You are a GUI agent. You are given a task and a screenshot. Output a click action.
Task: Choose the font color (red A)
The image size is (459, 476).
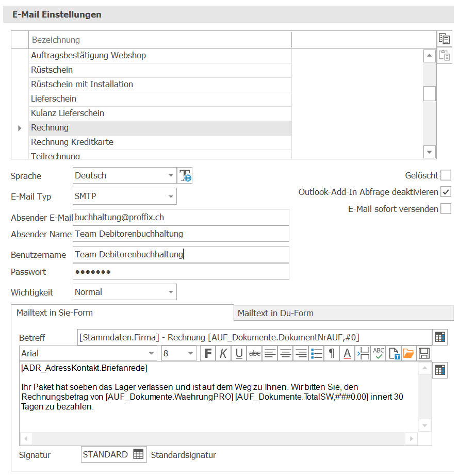coord(347,353)
